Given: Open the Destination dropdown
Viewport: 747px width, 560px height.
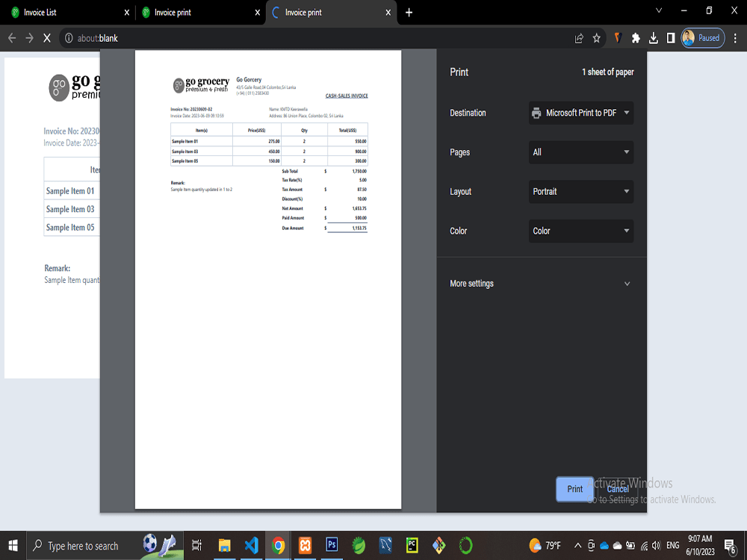Looking at the screenshot, I should point(581,113).
